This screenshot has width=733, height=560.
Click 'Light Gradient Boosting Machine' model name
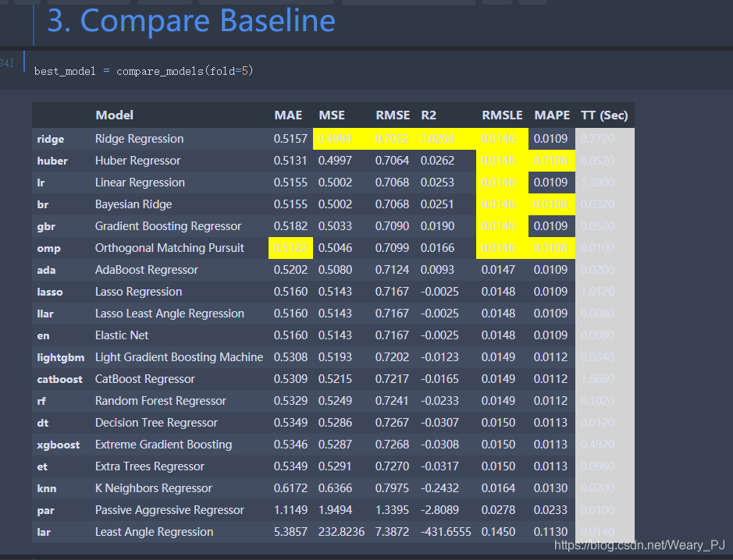coord(179,357)
